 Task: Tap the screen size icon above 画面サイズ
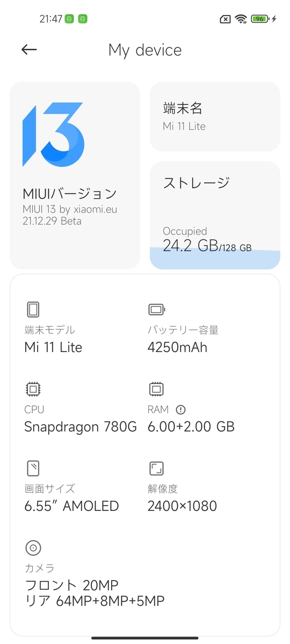(33, 469)
